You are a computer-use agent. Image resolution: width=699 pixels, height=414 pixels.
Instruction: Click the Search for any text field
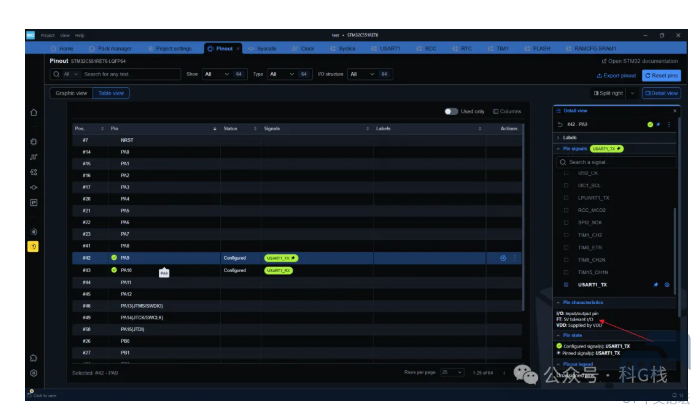[x=127, y=74]
